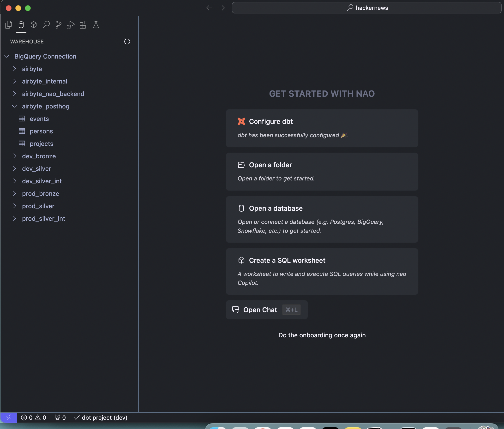Click the WAREHOUSE panel header
This screenshot has width=504, height=429.
click(x=27, y=42)
